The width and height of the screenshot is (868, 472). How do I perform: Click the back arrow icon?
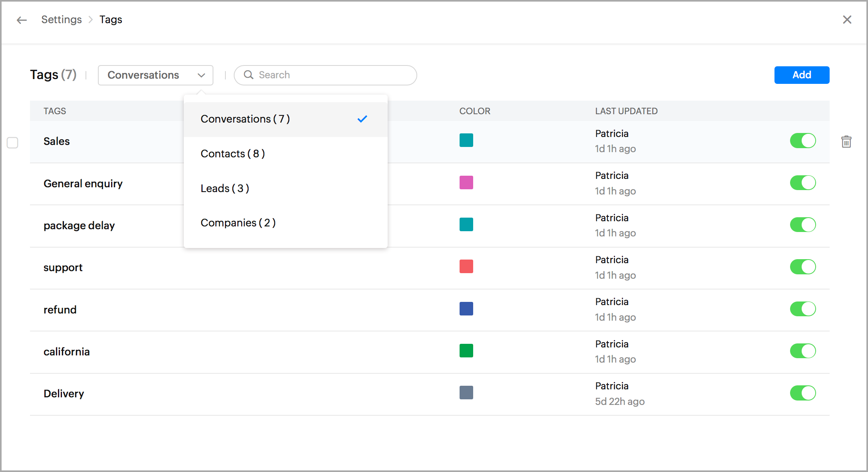tap(22, 20)
